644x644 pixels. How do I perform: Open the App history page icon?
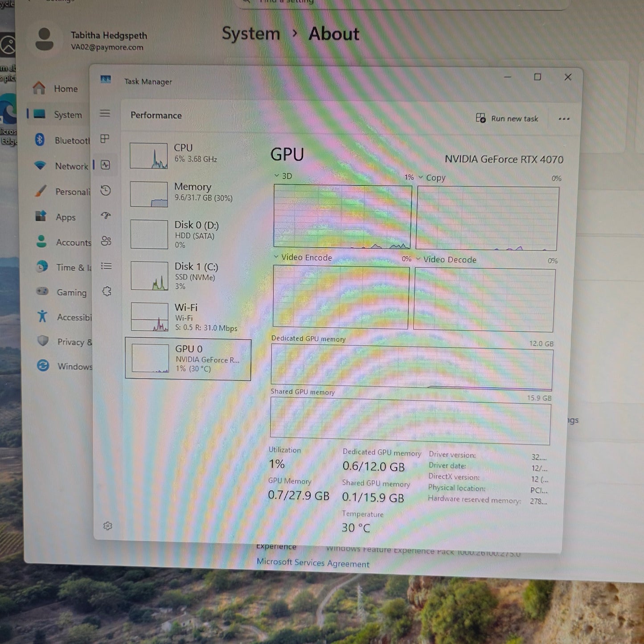106,191
